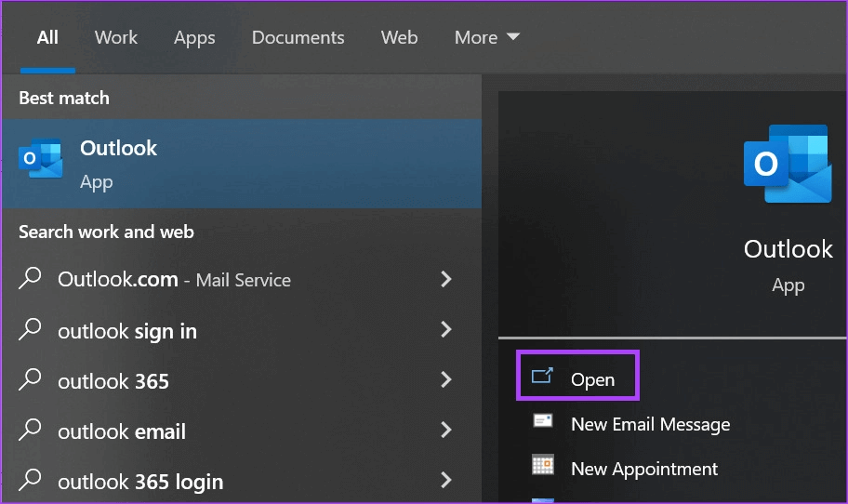Expand the outlook 365 login chevron
848x504 pixels.
point(445,480)
